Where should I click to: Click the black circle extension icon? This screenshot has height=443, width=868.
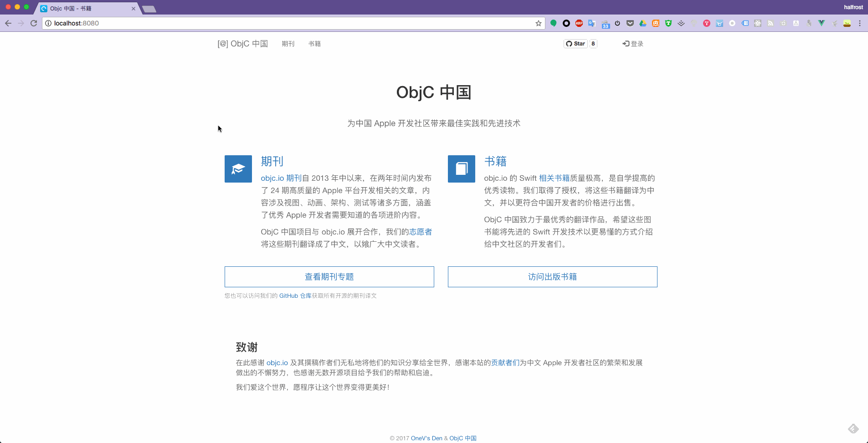pos(566,23)
